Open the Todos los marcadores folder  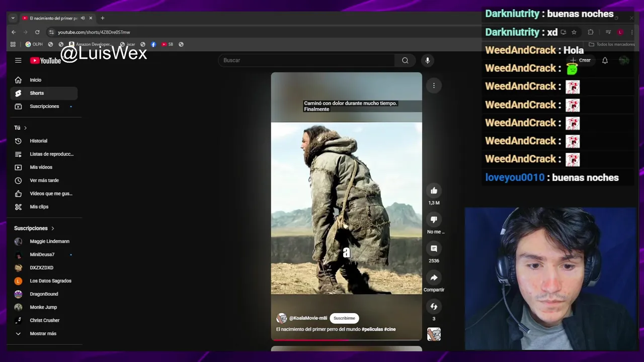click(612, 44)
